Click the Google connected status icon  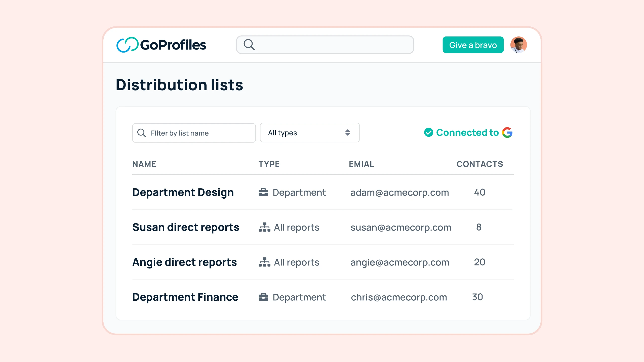click(428, 132)
